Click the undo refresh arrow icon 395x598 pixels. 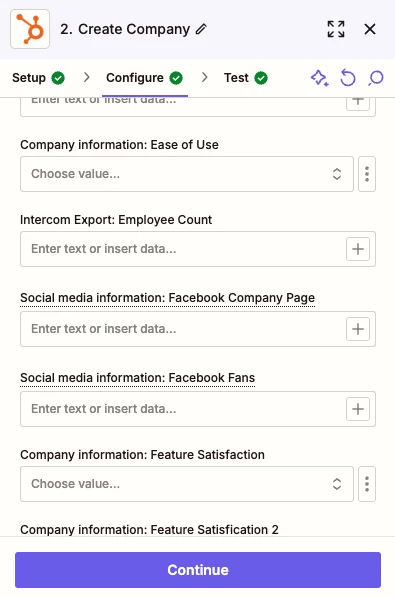347,78
